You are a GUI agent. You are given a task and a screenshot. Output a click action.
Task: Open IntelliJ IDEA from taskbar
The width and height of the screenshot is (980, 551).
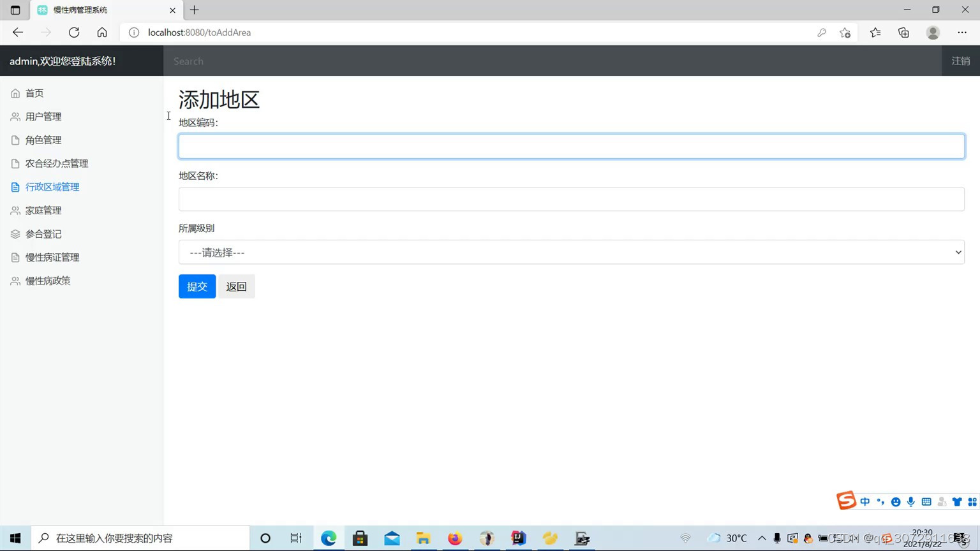519,538
